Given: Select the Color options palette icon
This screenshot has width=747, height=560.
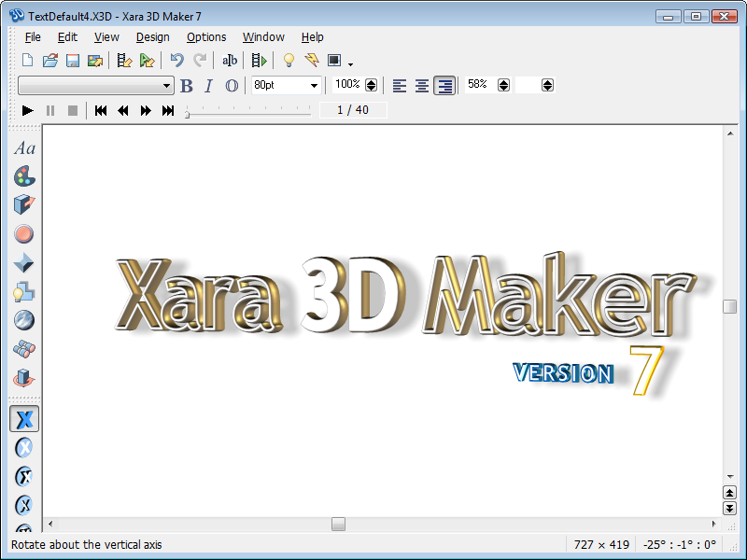Looking at the screenshot, I should 24,176.
